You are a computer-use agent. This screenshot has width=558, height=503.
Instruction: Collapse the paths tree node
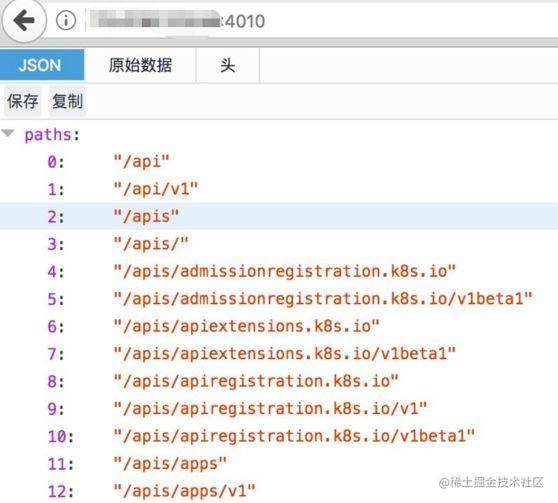click(8, 134)
